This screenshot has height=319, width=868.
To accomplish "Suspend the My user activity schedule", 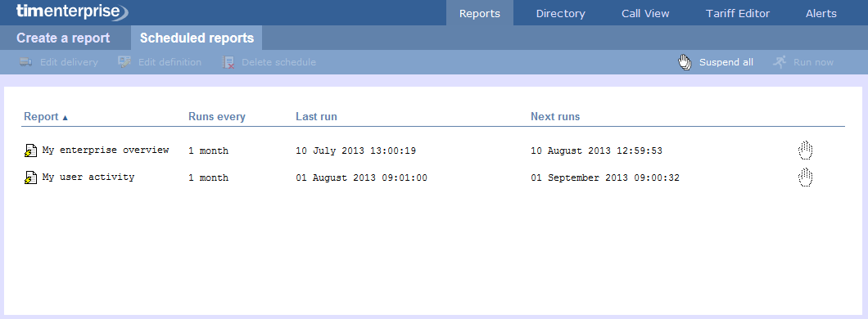I will [806, 177].
